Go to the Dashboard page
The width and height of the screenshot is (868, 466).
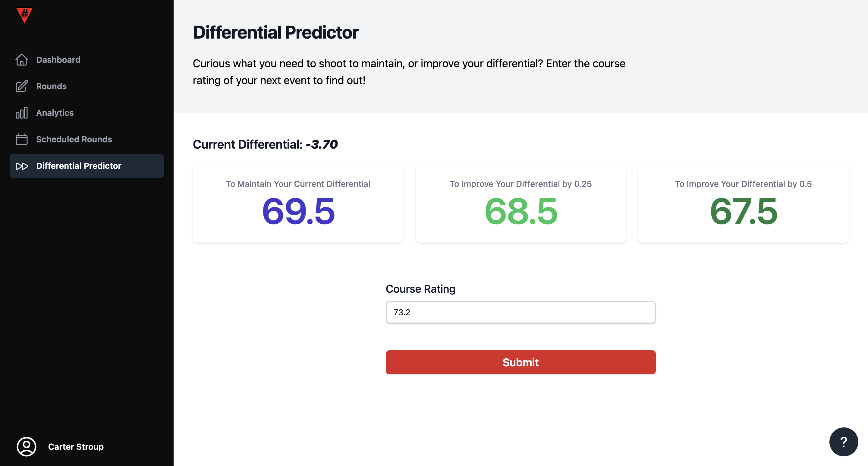58,60
